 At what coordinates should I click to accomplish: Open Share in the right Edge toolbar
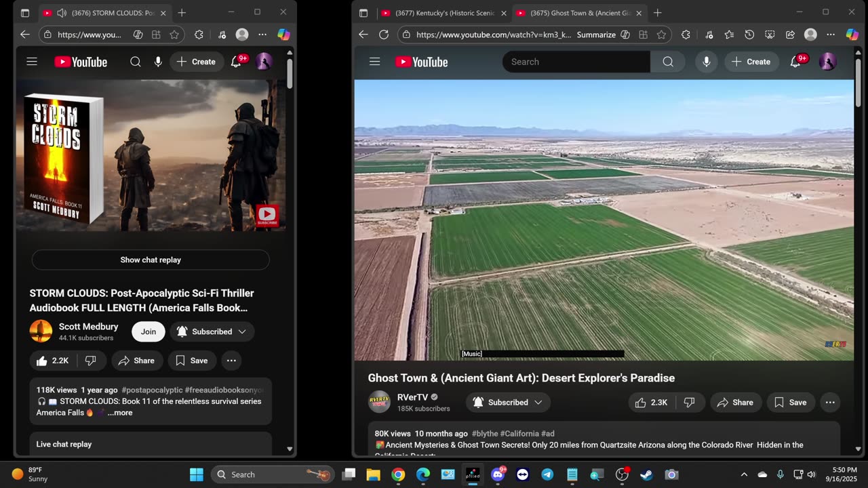[x=790, y=35]
